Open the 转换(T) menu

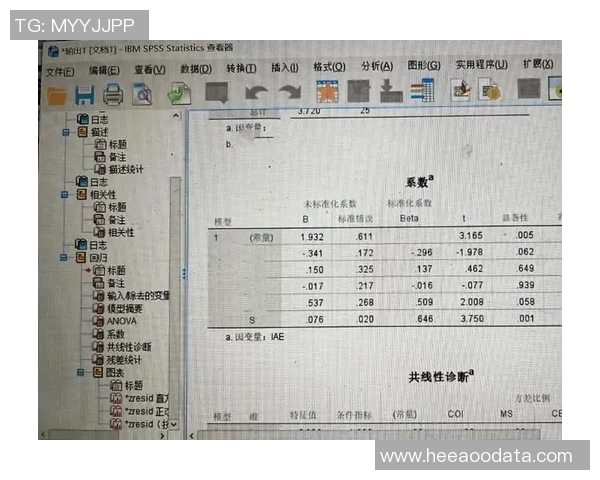241,69
